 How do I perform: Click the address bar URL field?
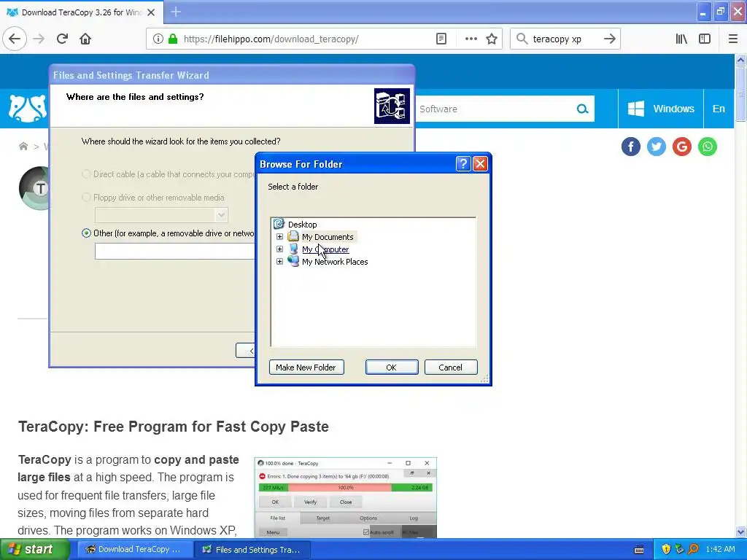coord(305,39)
